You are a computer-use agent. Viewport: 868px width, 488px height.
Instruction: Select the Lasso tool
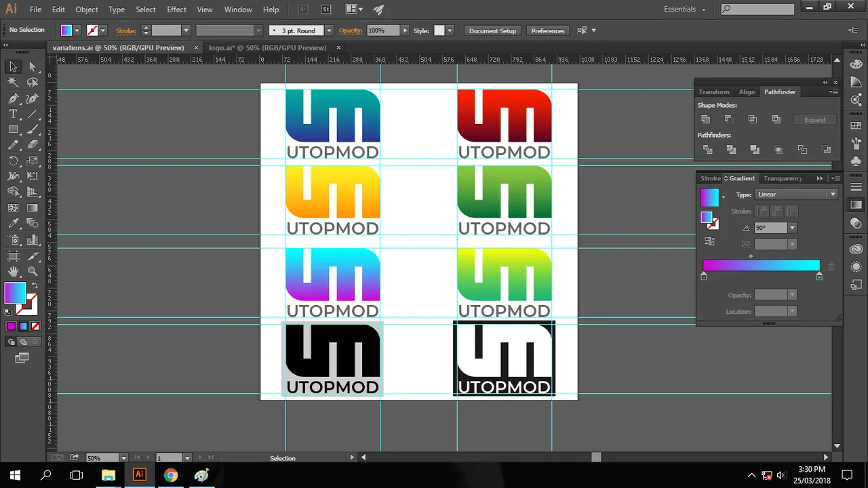pos(32,82)
